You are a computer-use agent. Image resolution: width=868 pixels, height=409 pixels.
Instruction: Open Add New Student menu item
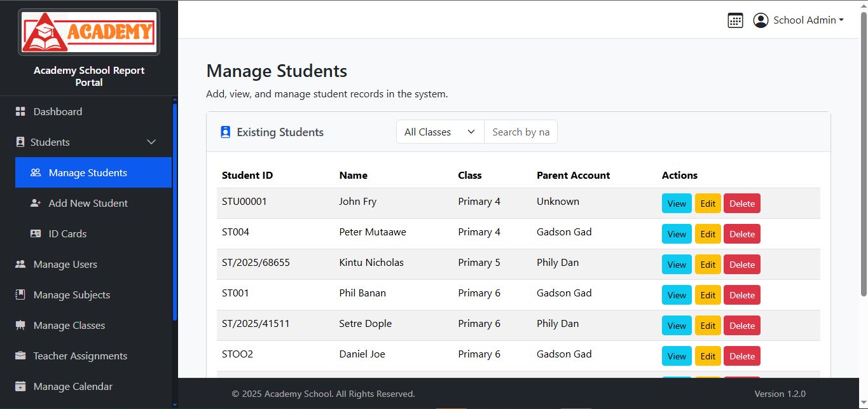tap(88, 204)
